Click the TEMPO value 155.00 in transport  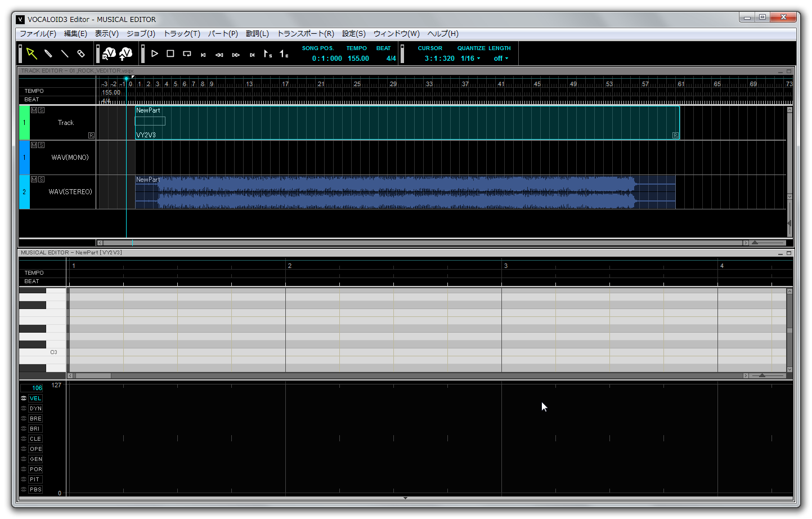(358, 59)
